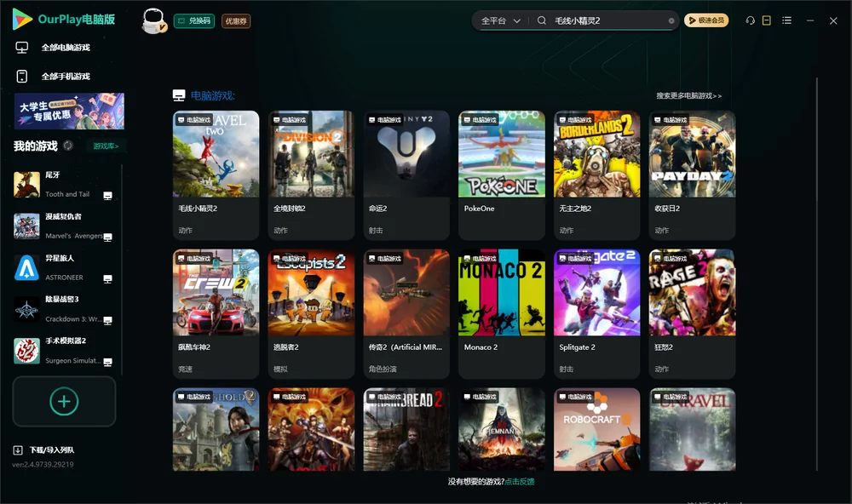Click 搜索更多电脑游戏>> link

pyautogui.click(x=688, y=95)
